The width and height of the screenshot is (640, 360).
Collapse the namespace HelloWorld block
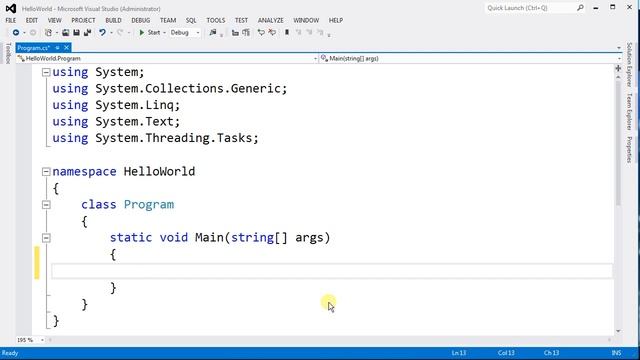click(46, 172)
